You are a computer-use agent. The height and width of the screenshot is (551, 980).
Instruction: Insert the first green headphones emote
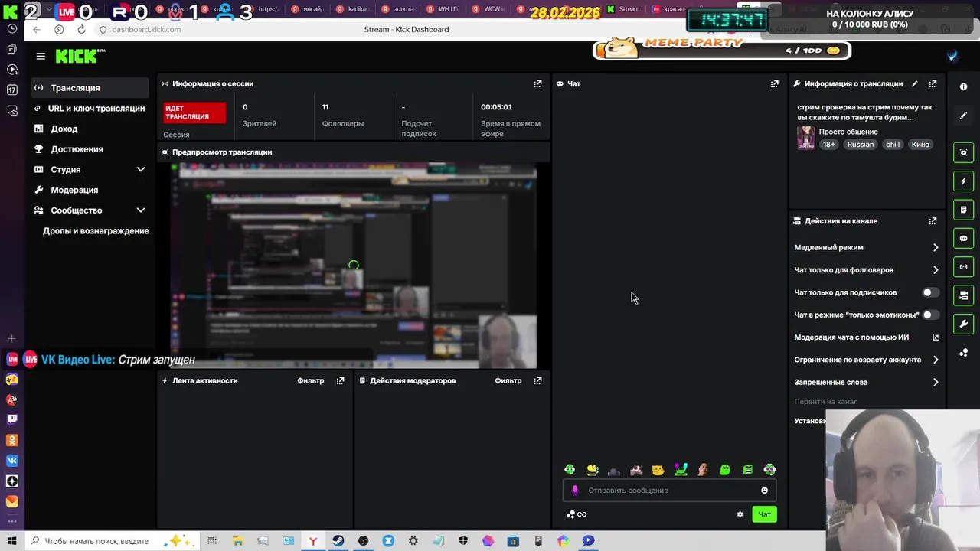click(x=570, y=470)
